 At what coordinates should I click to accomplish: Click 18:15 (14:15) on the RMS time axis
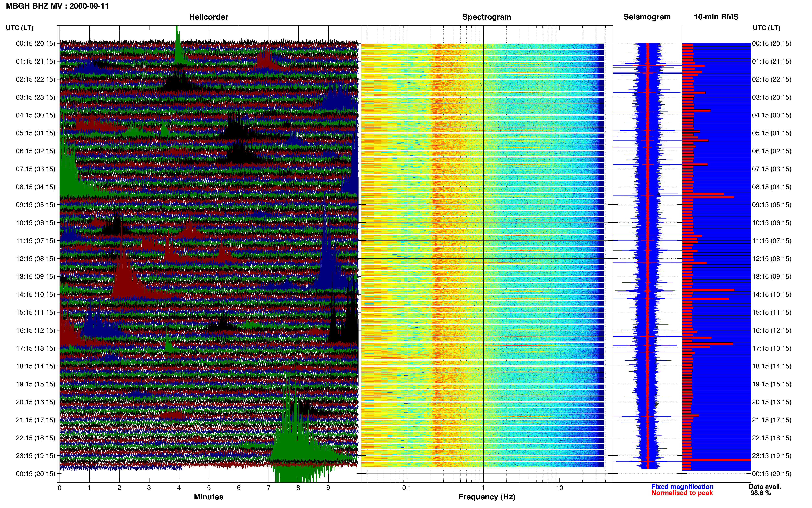[x=772, y=366]
